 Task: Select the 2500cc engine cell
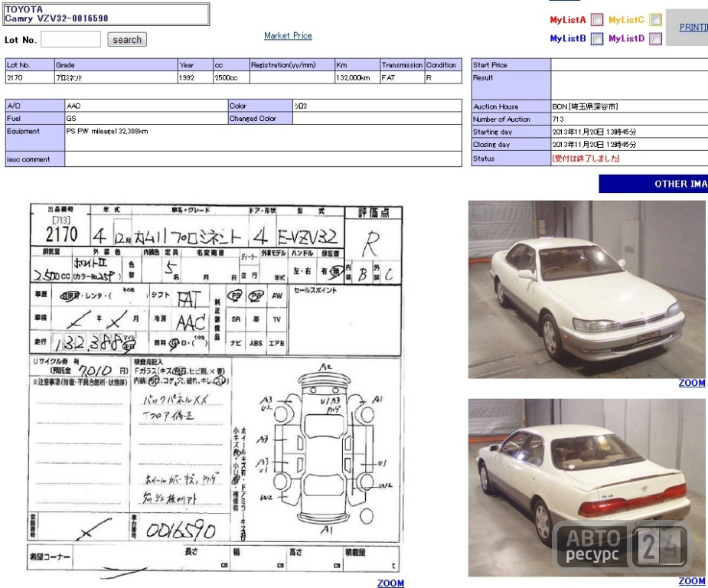tap(231, 77)
